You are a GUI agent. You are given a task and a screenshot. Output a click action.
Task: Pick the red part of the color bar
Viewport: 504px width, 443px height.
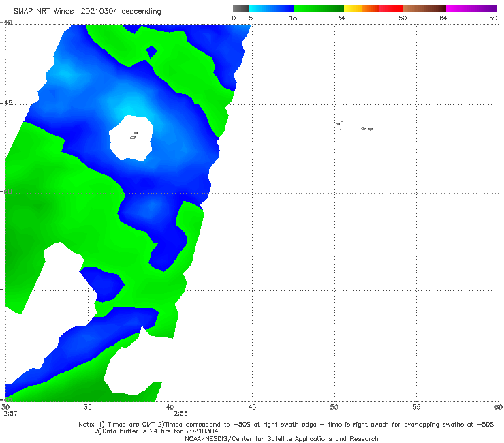coord(391,8)
